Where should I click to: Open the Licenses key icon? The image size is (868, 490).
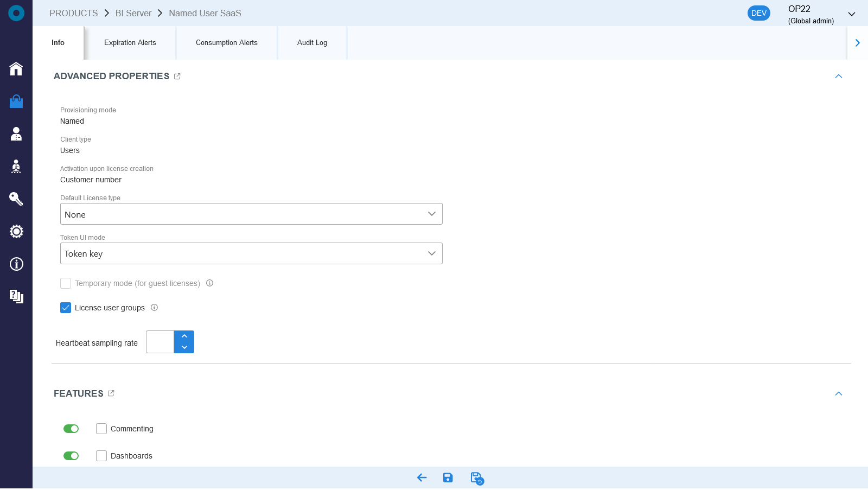point(16,199)
